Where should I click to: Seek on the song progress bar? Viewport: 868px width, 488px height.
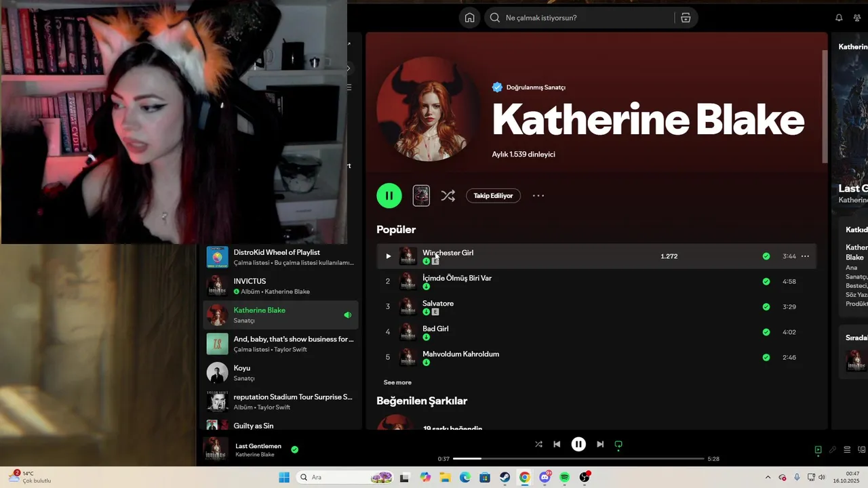click(578, 459)
